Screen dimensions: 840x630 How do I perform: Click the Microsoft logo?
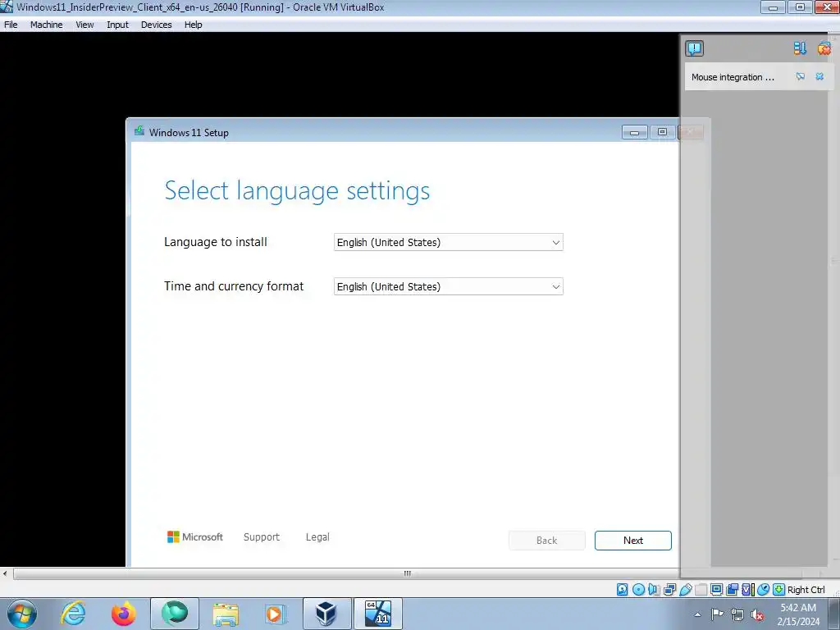pos(195,536)
